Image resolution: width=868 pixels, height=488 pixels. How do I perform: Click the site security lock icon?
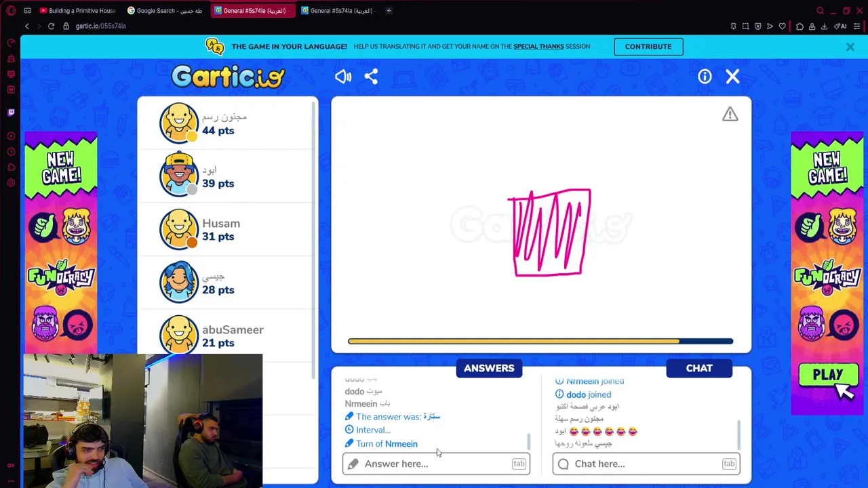coord(66,26)
